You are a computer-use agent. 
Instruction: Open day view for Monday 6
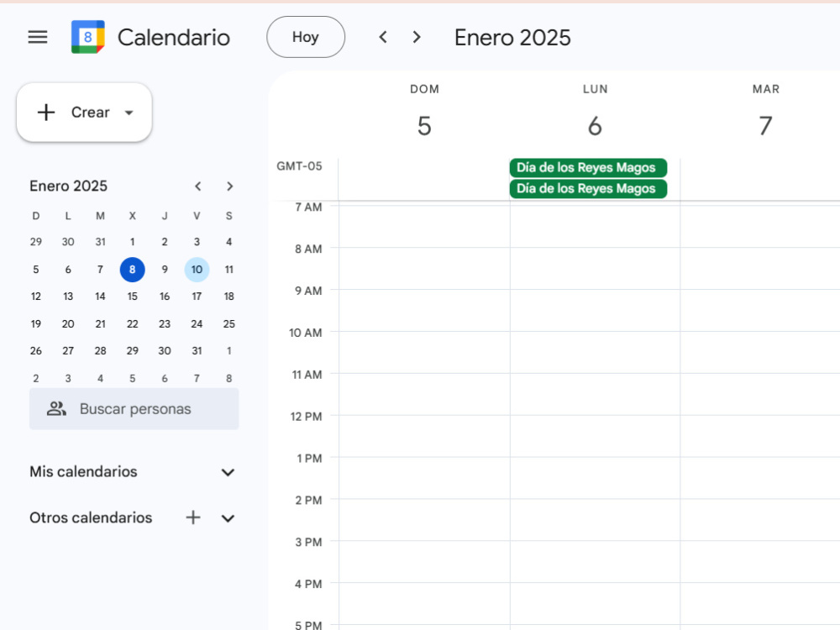pyautogui.click(x=595, y=127)
